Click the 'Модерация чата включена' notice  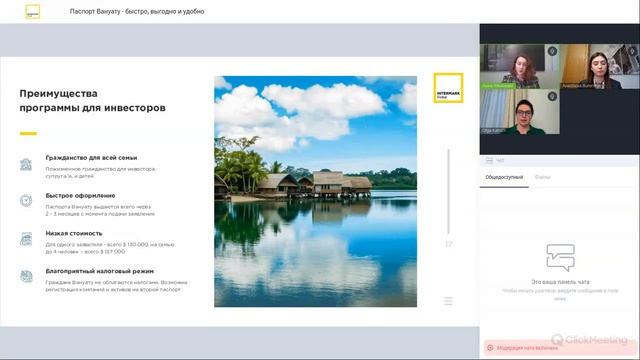coord(560,348)
